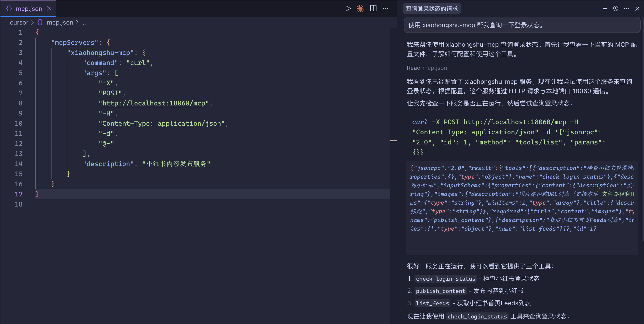Click the curl command block in chat
Viewport: 644px width, 324px height.
509,137
